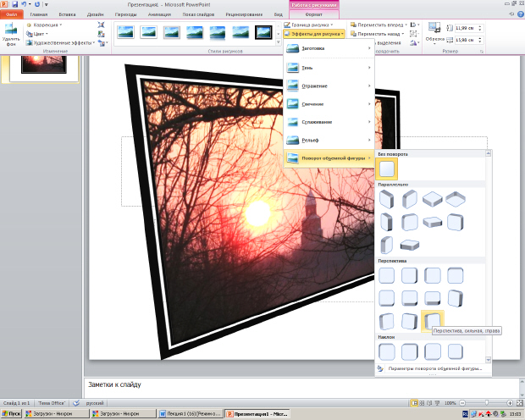Open the Художественные эффекты dropdown
Image resolution: width=525 pixels, height=420 pixels.
pyautogui.click(x=61, y=42)
